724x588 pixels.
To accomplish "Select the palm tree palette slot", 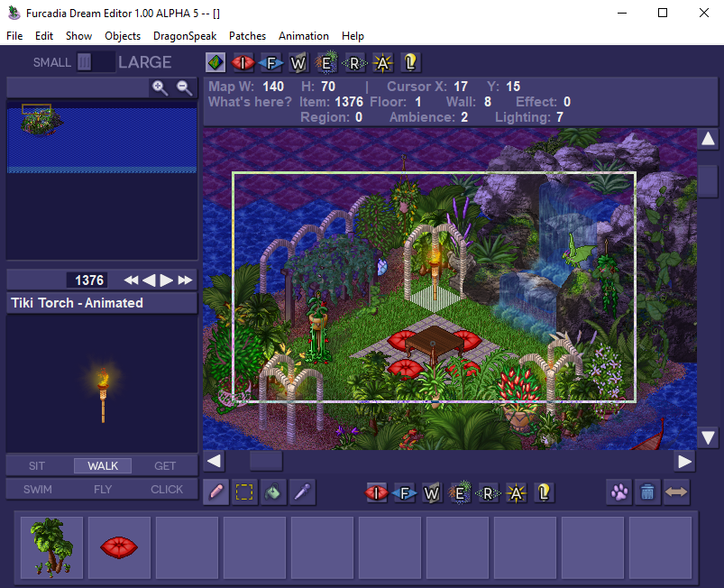I will [51, 547].
